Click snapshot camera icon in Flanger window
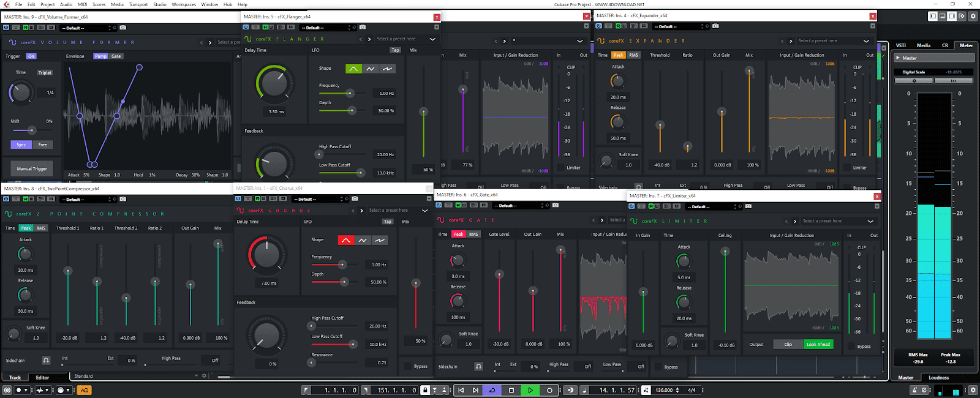 click(363, 28)
